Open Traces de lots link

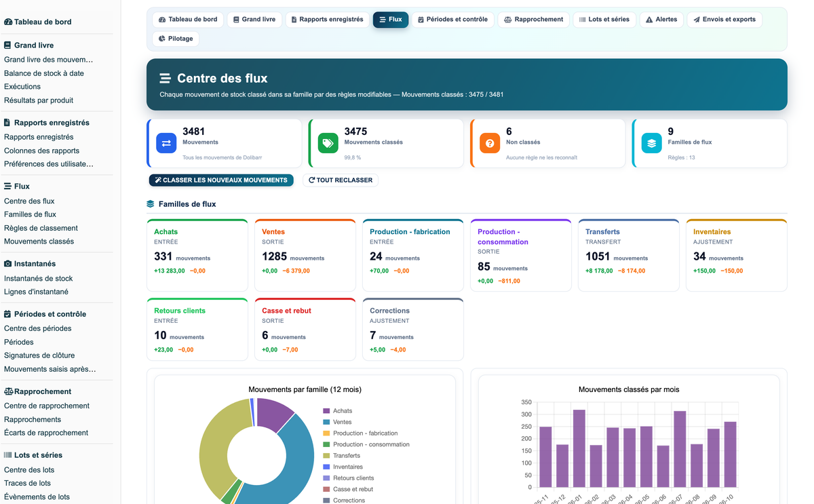(x=27, y=483)
